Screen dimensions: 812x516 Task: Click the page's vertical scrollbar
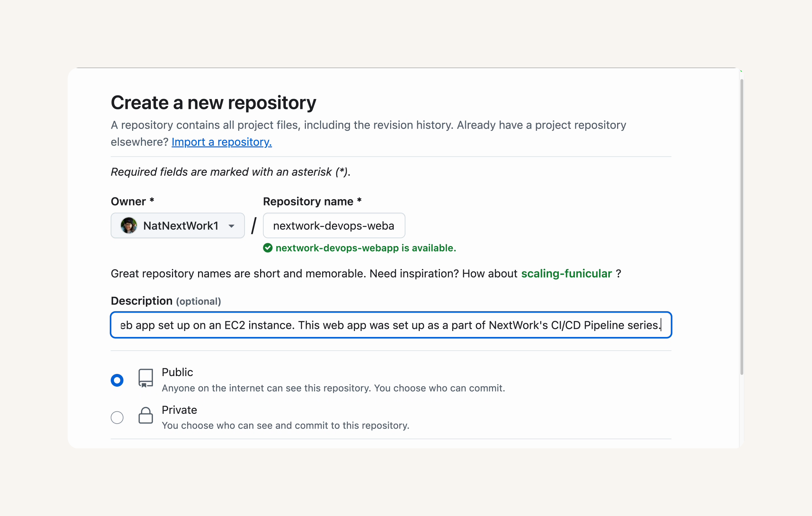(742, 227)
